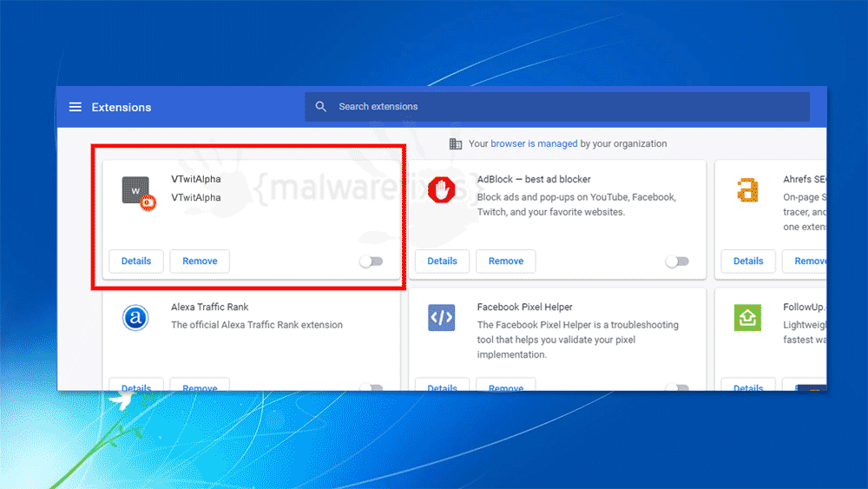Click the search magnifier icon
This screenshot has height=489, width=868.
coord(320,106)
